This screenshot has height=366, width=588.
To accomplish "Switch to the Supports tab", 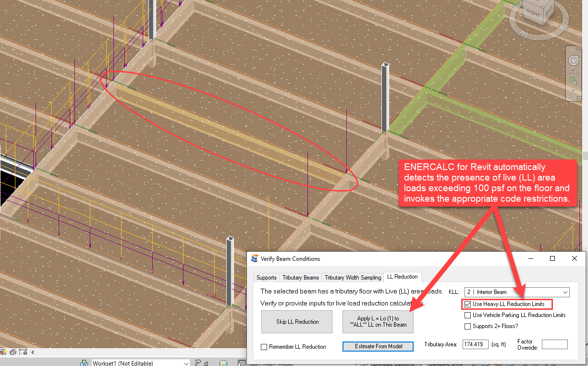I will click(266, 277).
